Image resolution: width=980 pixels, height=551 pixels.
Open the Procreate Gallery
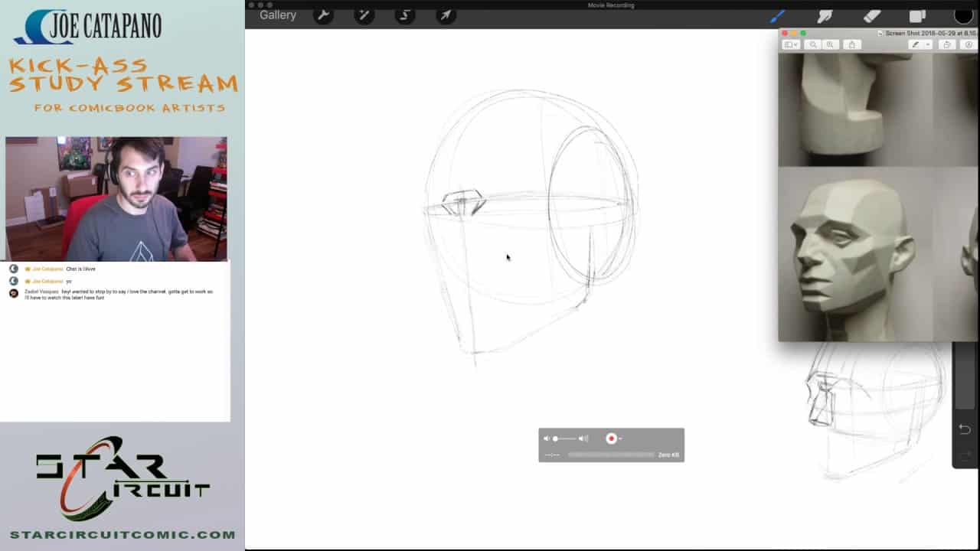coord(277,15)
